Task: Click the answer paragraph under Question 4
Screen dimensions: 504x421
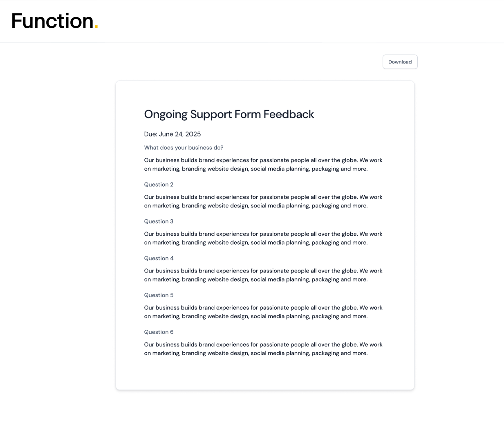Action: coord(263,275)
